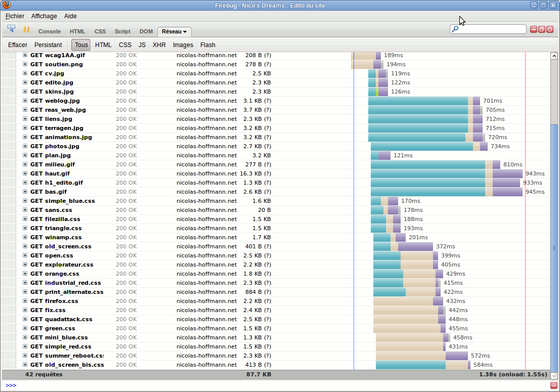
Task: Click the GET photos.jpg request
Action: point(55,146)
